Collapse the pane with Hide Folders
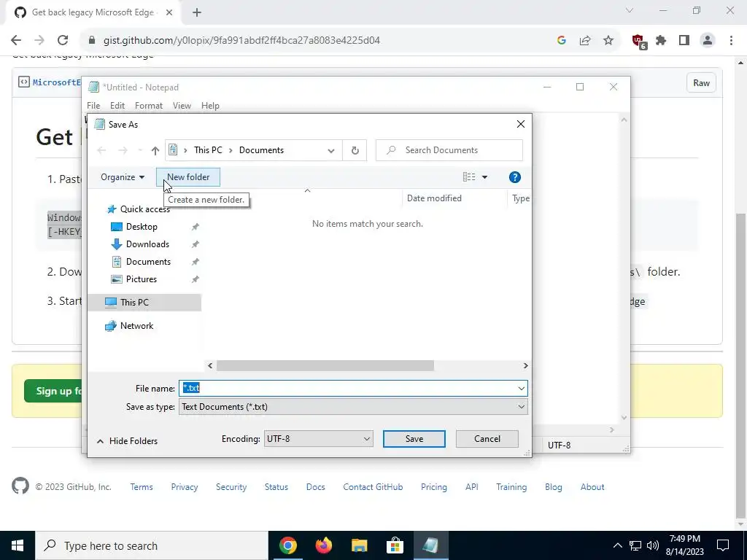 pos(127,441)
